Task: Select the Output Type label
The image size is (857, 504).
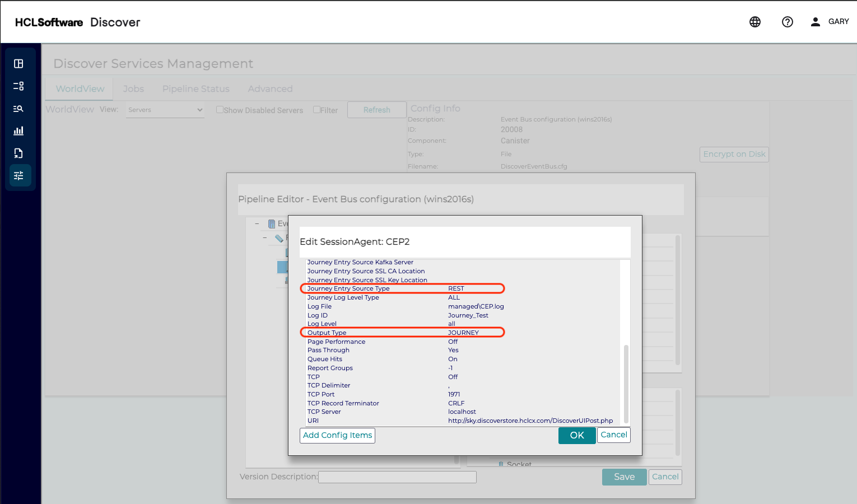Action: [x=327, y=333]
